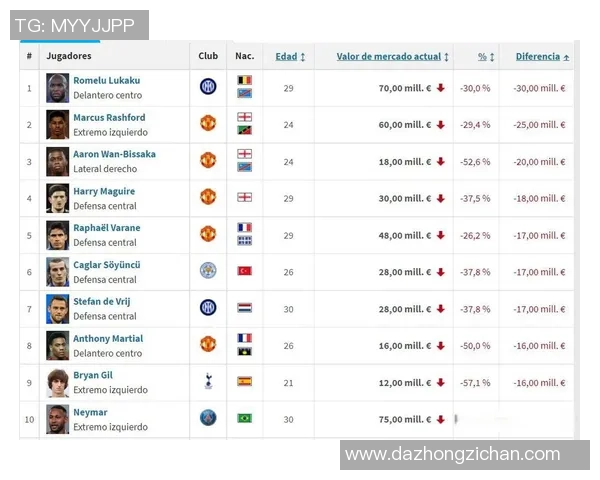
Task: Click PSG crest in Neymar row
Action: [208, 418]
